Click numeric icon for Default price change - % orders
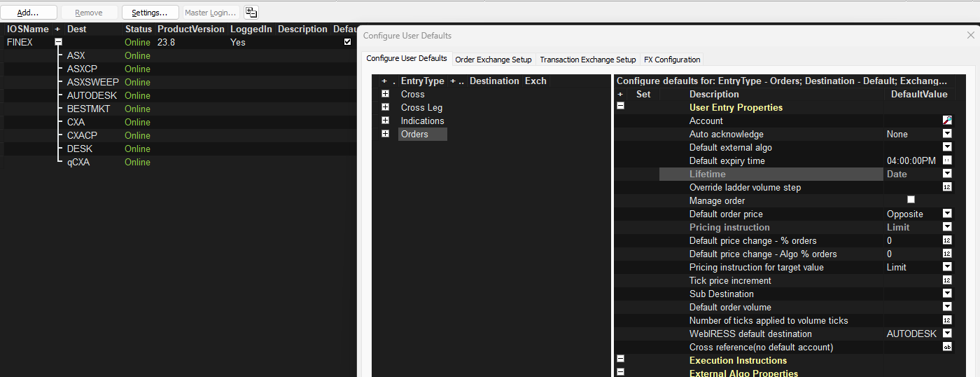This screenshot has width=980, height=377. point(947,240)
